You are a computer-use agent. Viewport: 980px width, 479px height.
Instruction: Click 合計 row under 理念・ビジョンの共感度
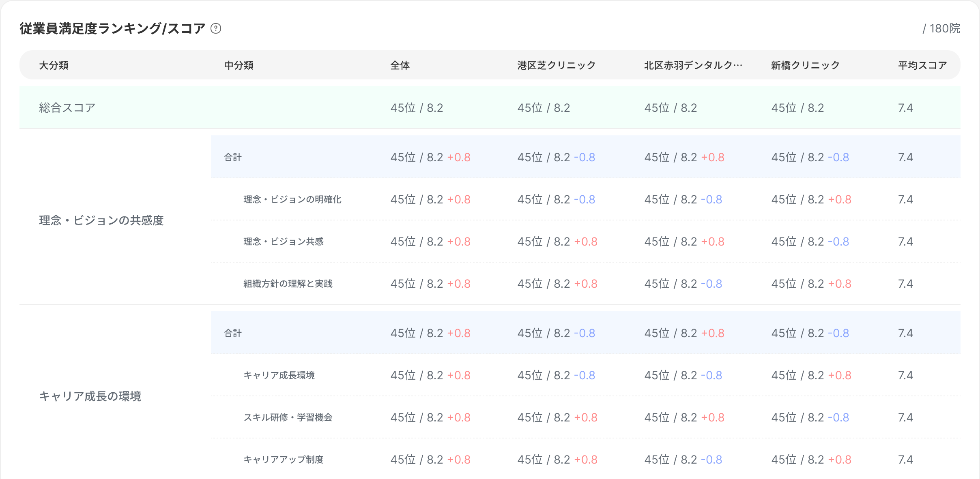(x=233, y=157)
